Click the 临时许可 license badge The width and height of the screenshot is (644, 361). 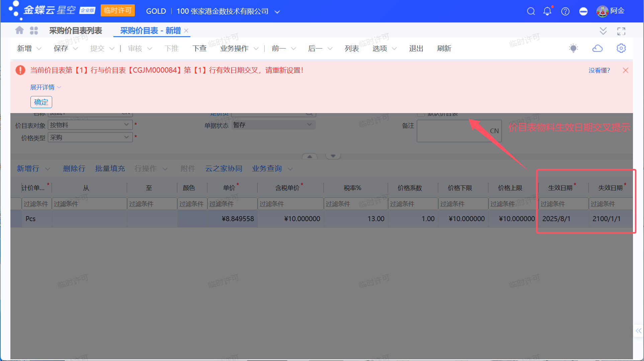pos(118,10)
